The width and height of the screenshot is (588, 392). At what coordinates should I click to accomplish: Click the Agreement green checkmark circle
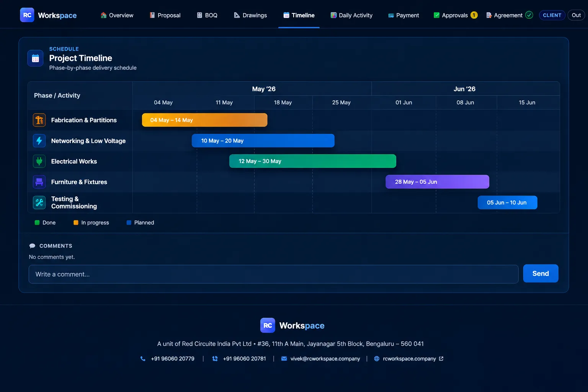click(529, 15)
